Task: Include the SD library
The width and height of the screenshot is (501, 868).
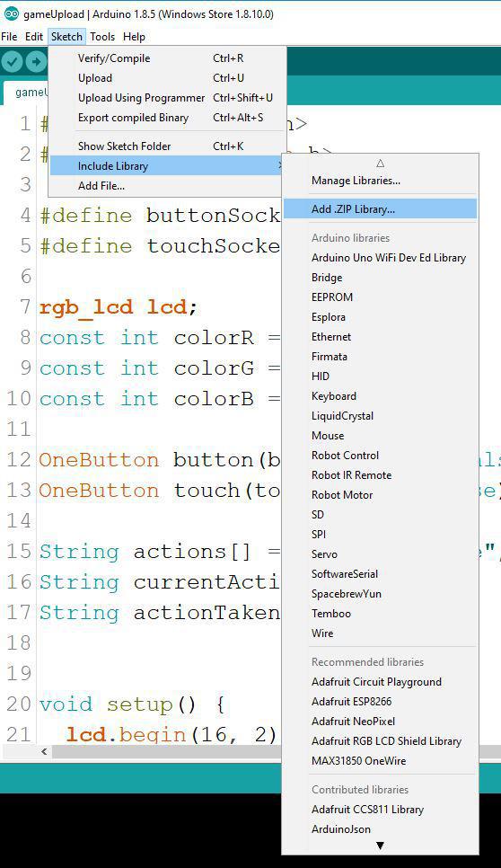Action: 380,515
